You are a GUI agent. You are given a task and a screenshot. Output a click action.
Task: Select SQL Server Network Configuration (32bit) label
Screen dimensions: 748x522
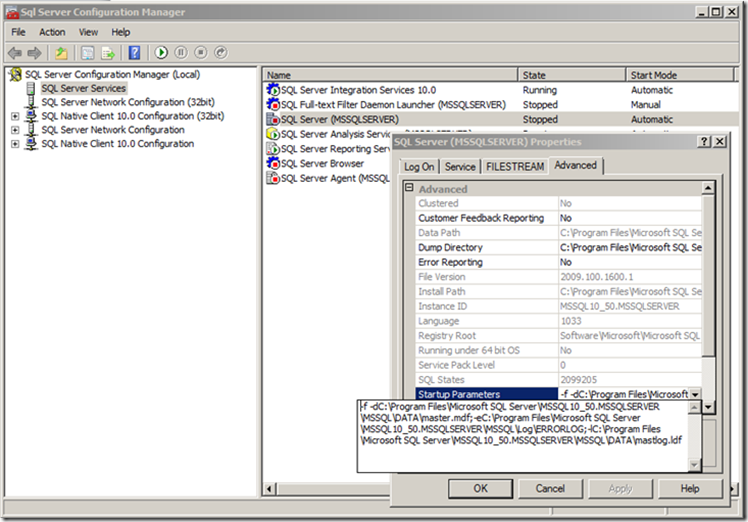point(128,102)
